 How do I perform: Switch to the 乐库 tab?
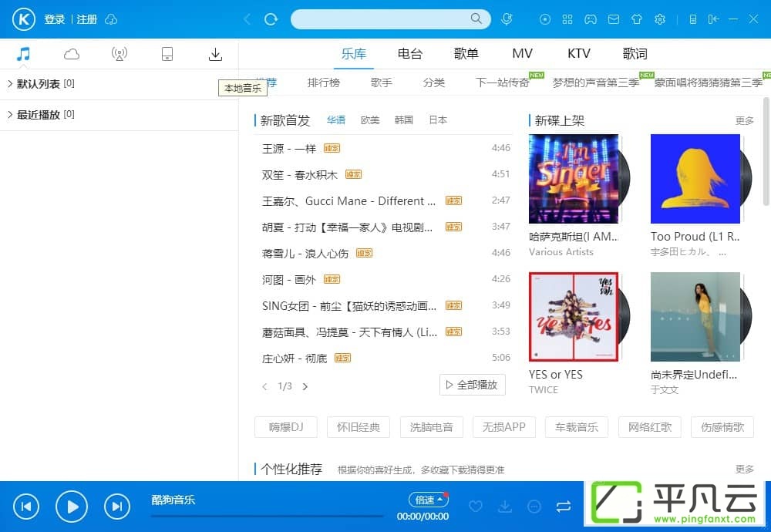point(354,54)
